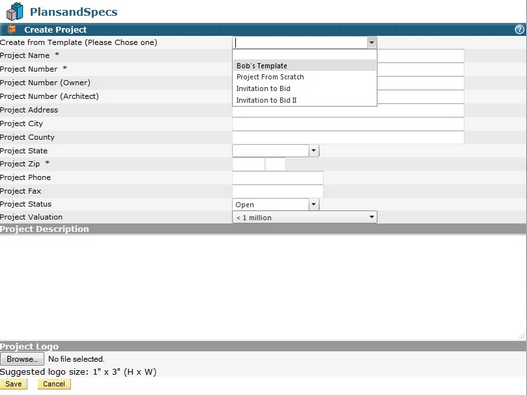This screenshot has height=395, width=527.
Task: Click the Project City input field
Action: coord(348,124)
